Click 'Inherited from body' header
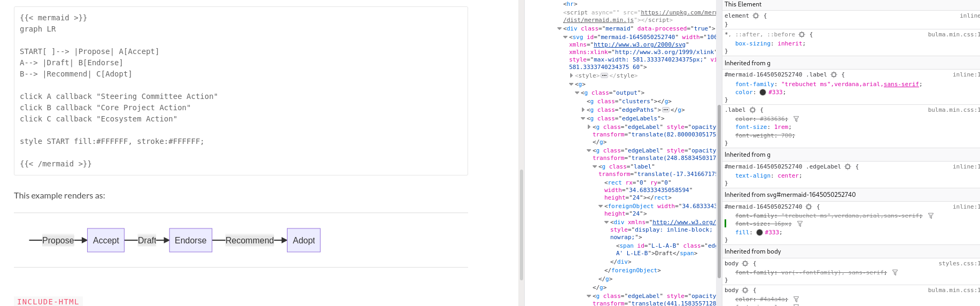The image size is (980, 306). (752, 251)
